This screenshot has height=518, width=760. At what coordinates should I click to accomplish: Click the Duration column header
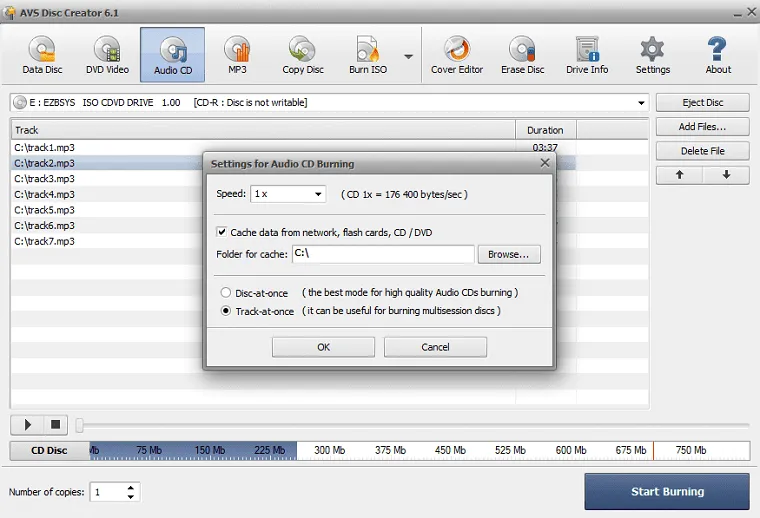tap(545, 130)
